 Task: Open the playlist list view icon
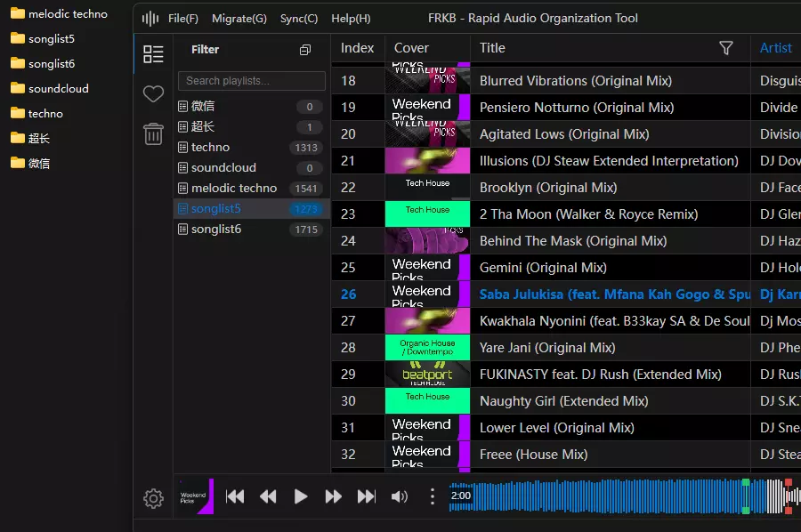153,53
